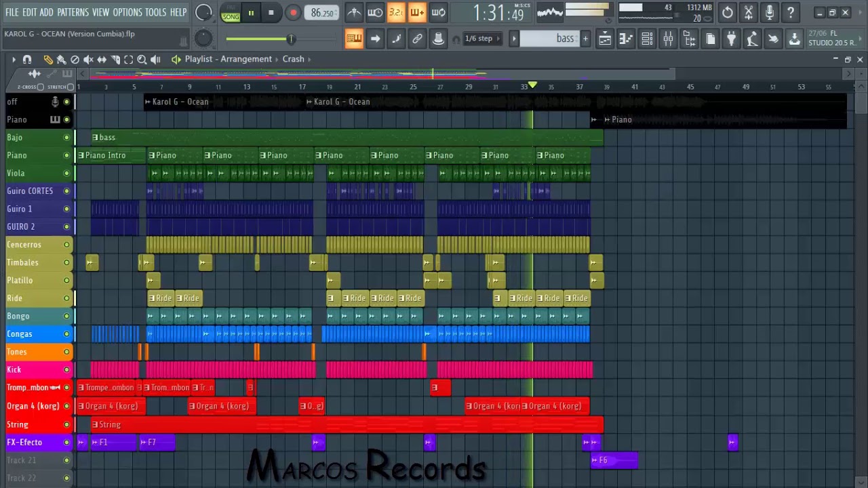Toggle wait for input before recording
This screenshot has height=488, width=868.
pos(375,12)
